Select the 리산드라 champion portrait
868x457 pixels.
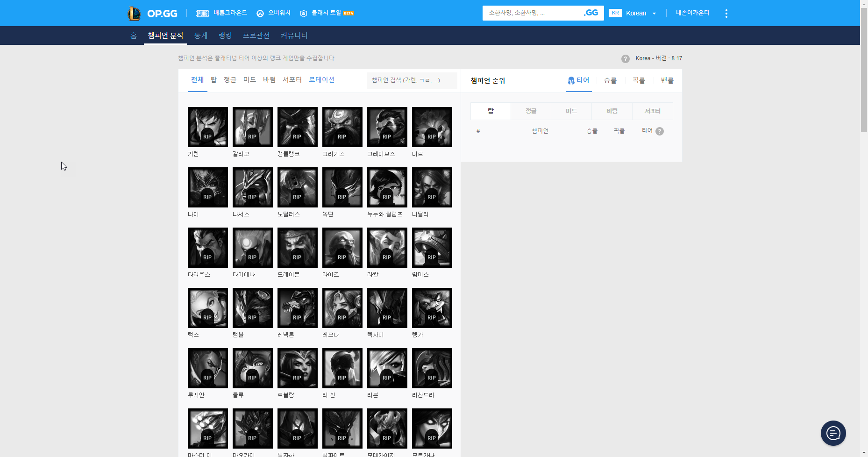tap(432, 368)
